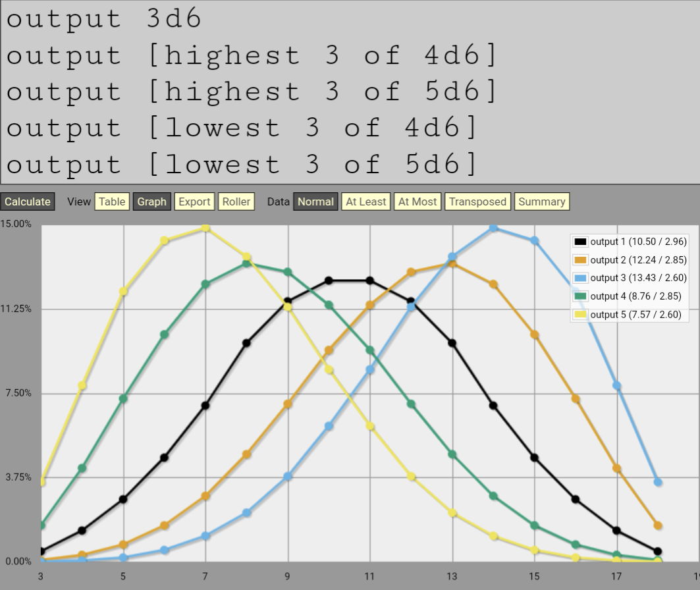Screen dimensions: 700x590
Task: Click the yellow output 5 legend swatch
Action: coord(580,315)
